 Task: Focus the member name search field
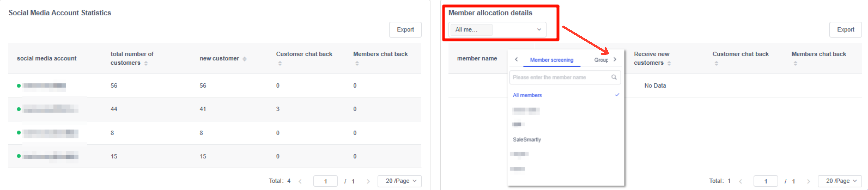click(x=560, y=77)
